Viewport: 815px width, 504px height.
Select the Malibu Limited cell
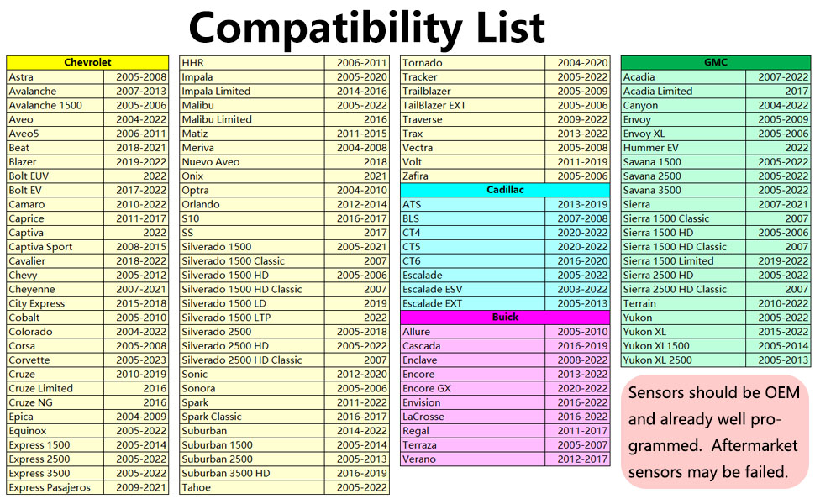click(x=252, y=119)
